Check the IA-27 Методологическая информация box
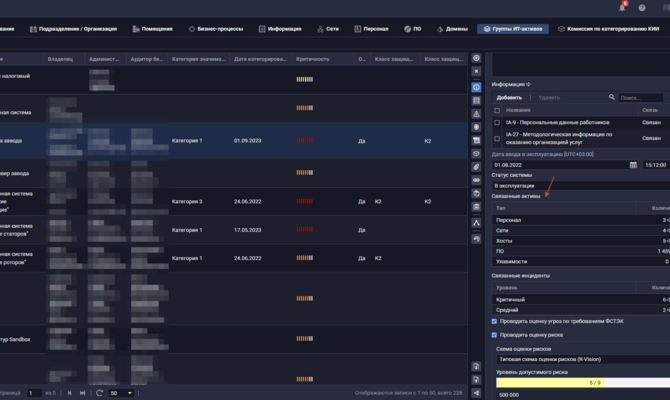Screen dimensions: 670x400 click(x=497, y=138)
